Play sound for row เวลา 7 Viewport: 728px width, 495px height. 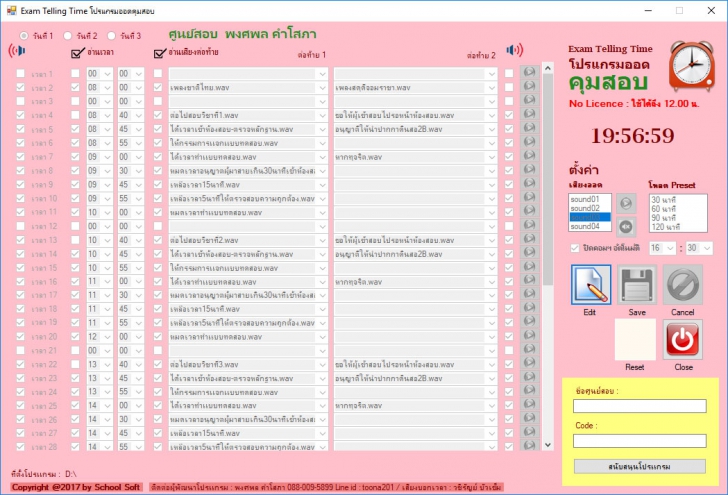point(529,156)
